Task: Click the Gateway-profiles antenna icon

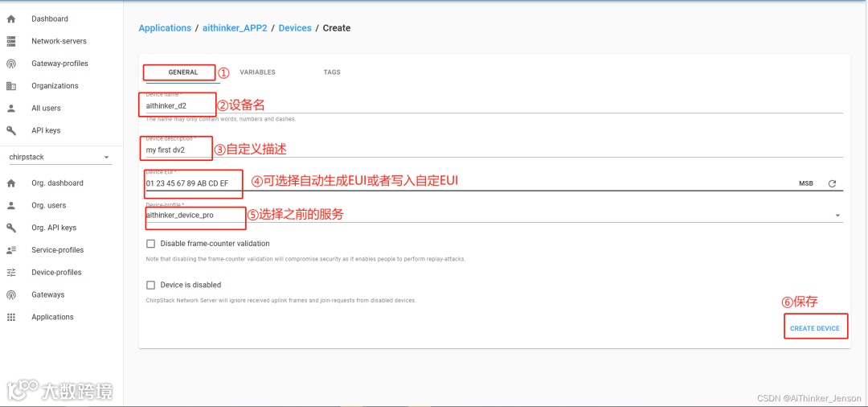Action: tap(11, 64)
